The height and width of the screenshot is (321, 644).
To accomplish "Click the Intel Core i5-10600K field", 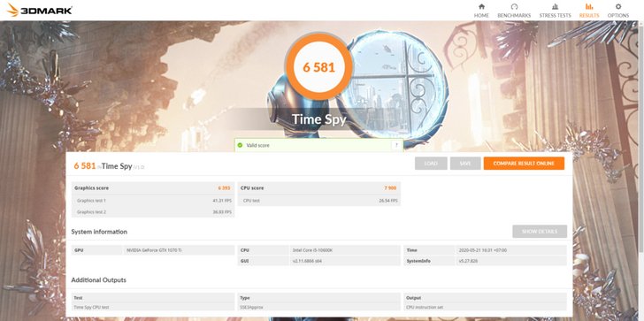I will pyautogui.click(x=345, y=250).
